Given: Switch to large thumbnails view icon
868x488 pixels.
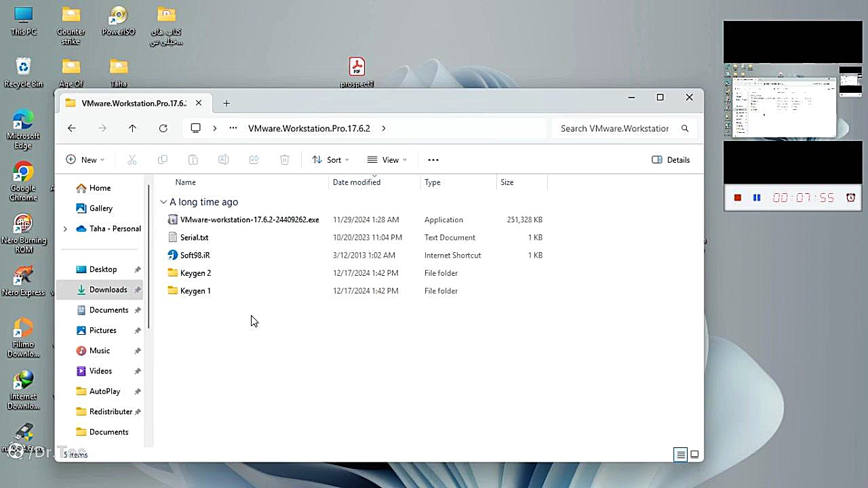Looking at the screenshot, I should pos(694,455).
